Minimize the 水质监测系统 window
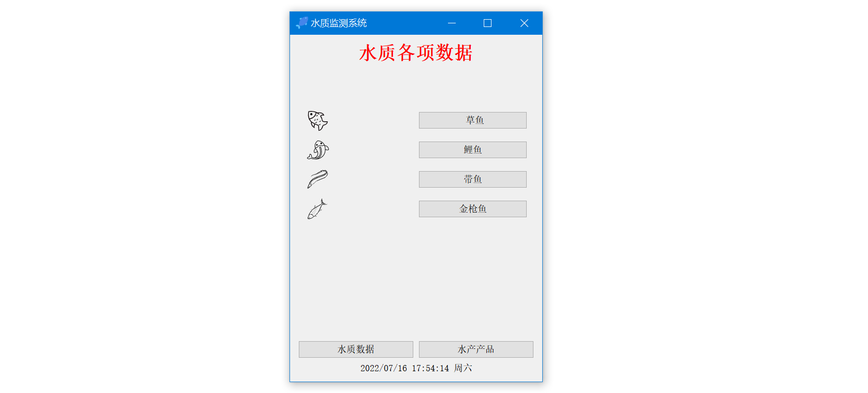This screenshot has height=393, width=868. click(452, 23)
